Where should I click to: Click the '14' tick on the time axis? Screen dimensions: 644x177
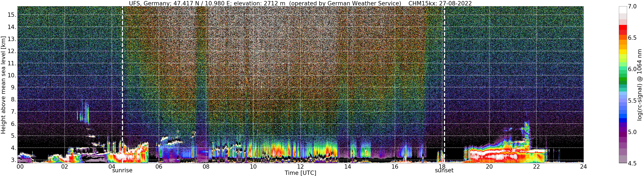coord(347,166)
